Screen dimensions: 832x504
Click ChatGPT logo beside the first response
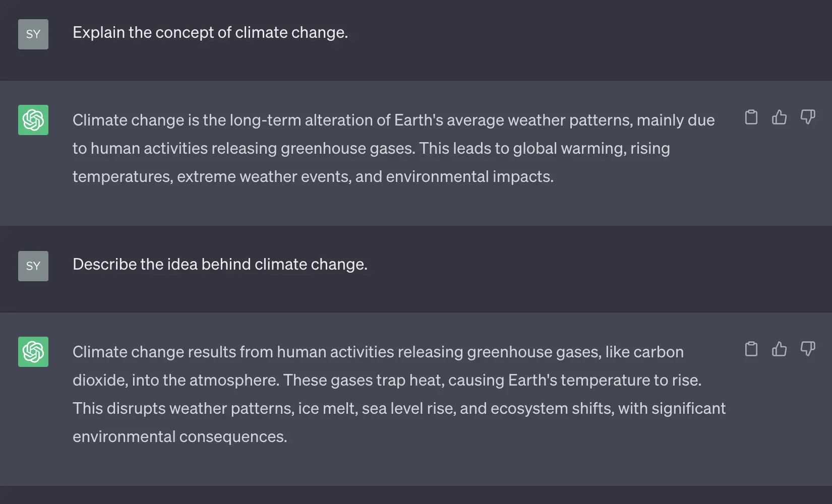pyautogui.click(x=33, y=120)
